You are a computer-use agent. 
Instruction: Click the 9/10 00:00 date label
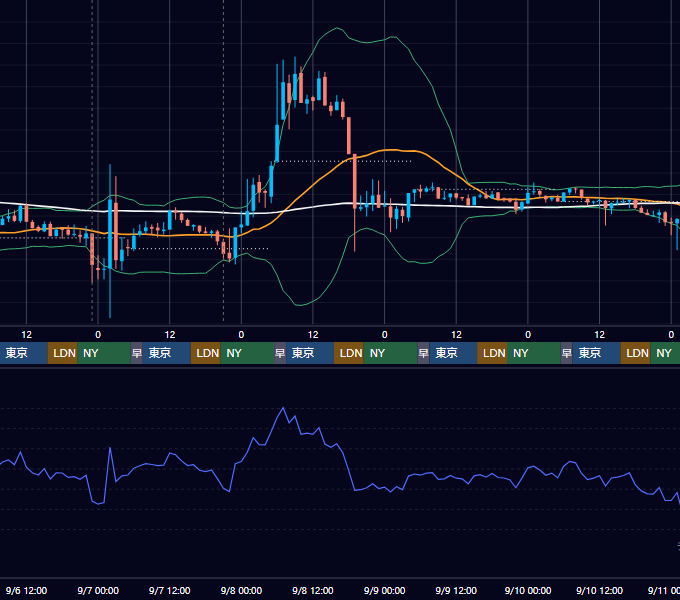click(x=528, y=590)
